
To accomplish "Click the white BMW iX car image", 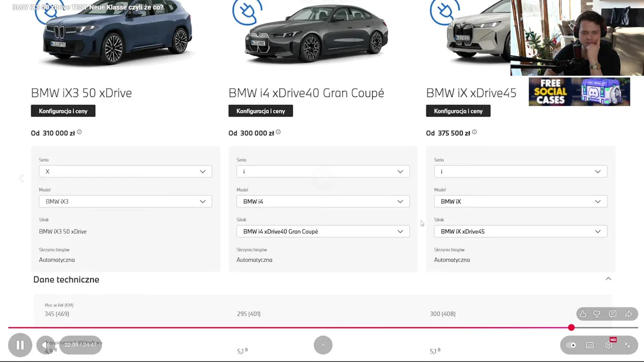I will (479, 33).
